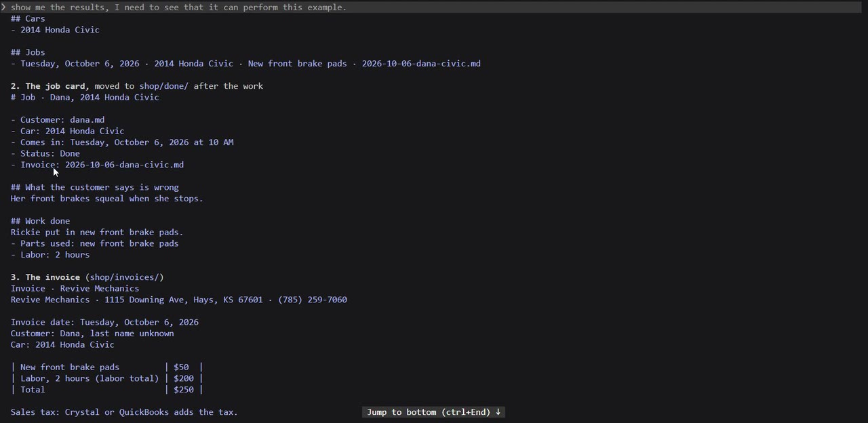The height and width of the screenshot is (423, 868).
Task: Click the "Total | $250" table row
Action: [107, 390]
